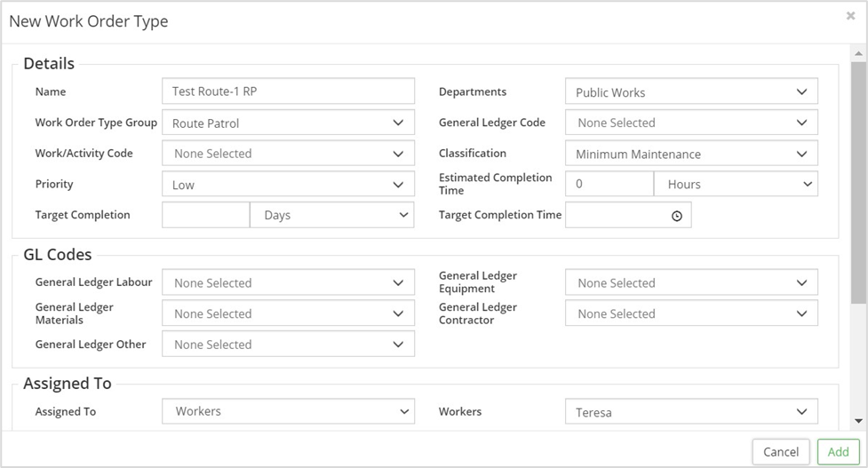Click into the Name text field

click(x=288, y=91)
